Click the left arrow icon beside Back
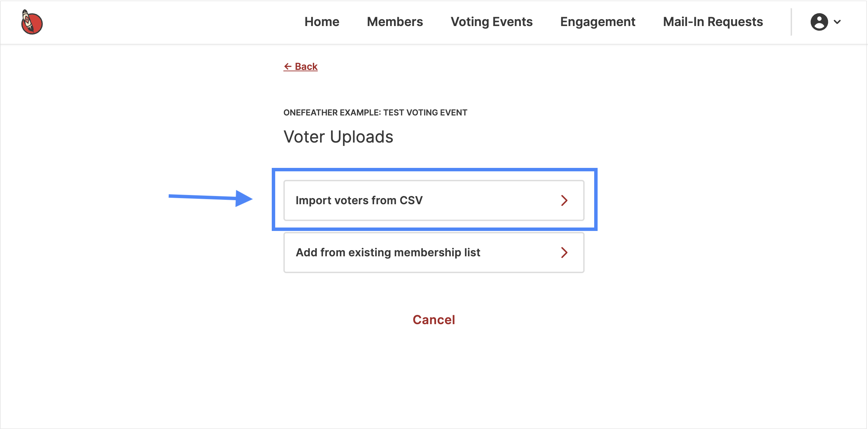 pyautogui.click(x=288, y=66)
